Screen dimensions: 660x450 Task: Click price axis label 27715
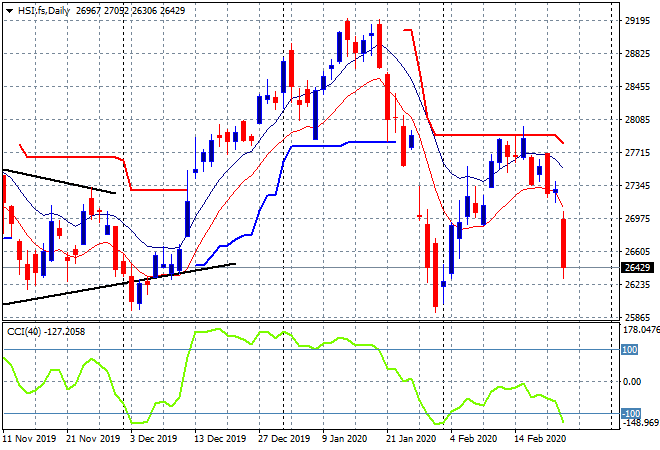click(x=637, y=152)
